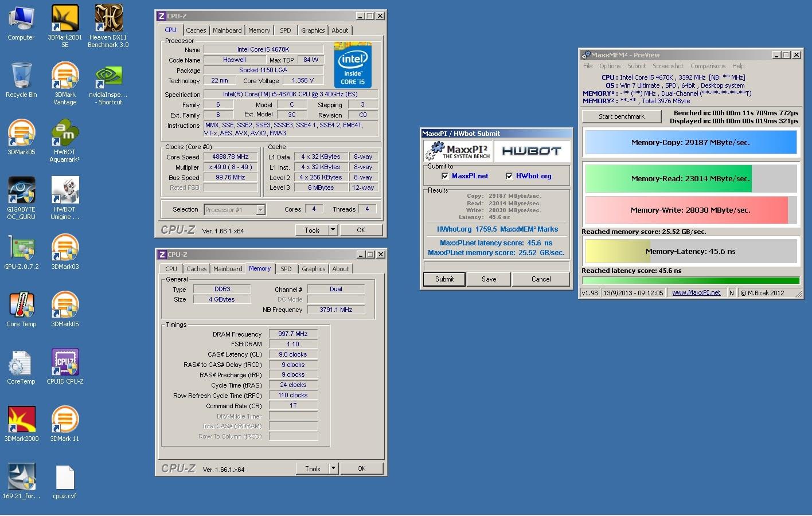812x516 pixels.
Task: Open the Recycle Bin
Action: [x=21, y=75]
